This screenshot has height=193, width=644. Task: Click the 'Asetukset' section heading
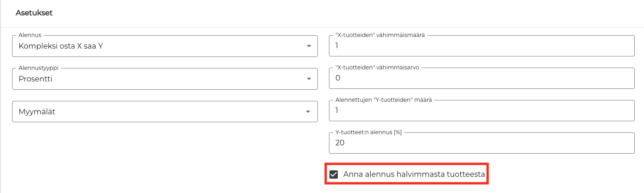click(x=34, y=13)
